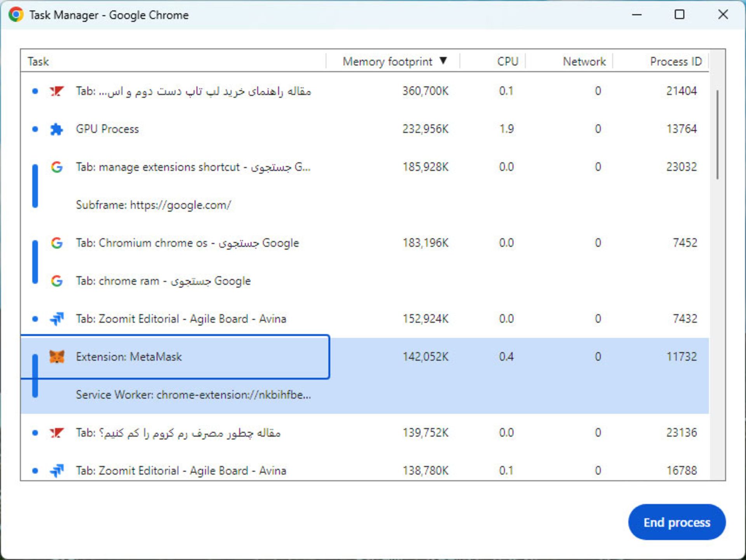Click the MetaMask fox extension icon

57,357
